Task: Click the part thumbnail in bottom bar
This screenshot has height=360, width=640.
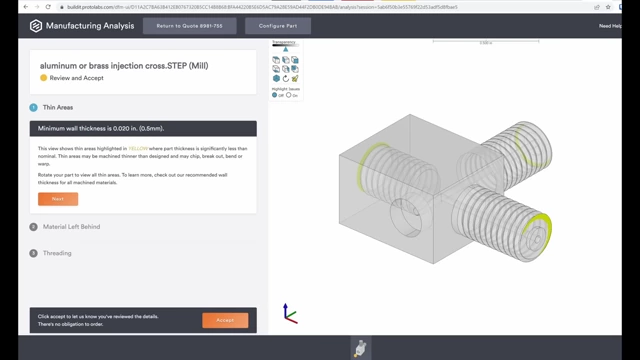Action: (x=360, y=349)
